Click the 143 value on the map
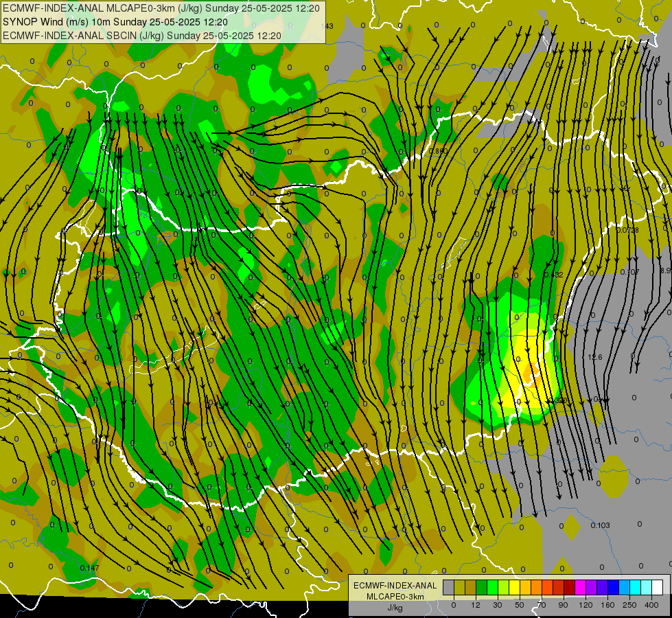672x618 pixels. click(327, 26)
